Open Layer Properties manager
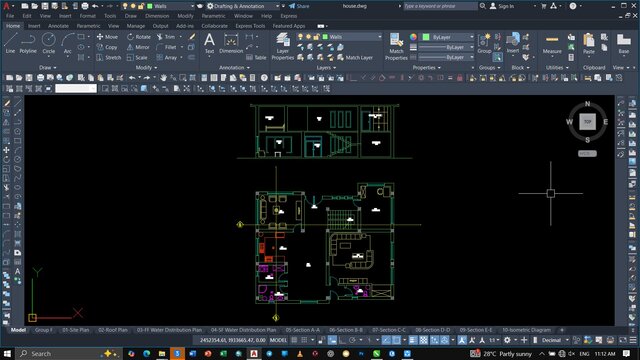 (x=282, y=47)
